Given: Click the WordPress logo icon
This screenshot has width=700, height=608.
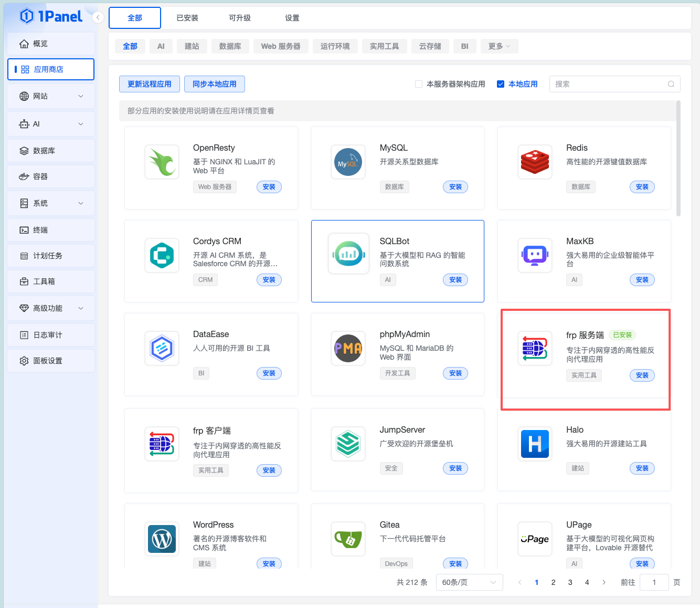Looking at the screenshot, I should (x=162, y=539).
